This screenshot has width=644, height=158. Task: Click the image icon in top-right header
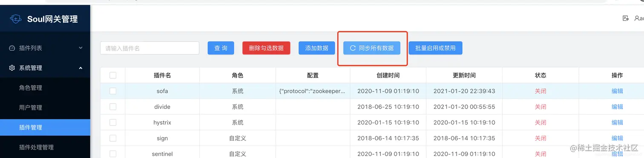626,18
